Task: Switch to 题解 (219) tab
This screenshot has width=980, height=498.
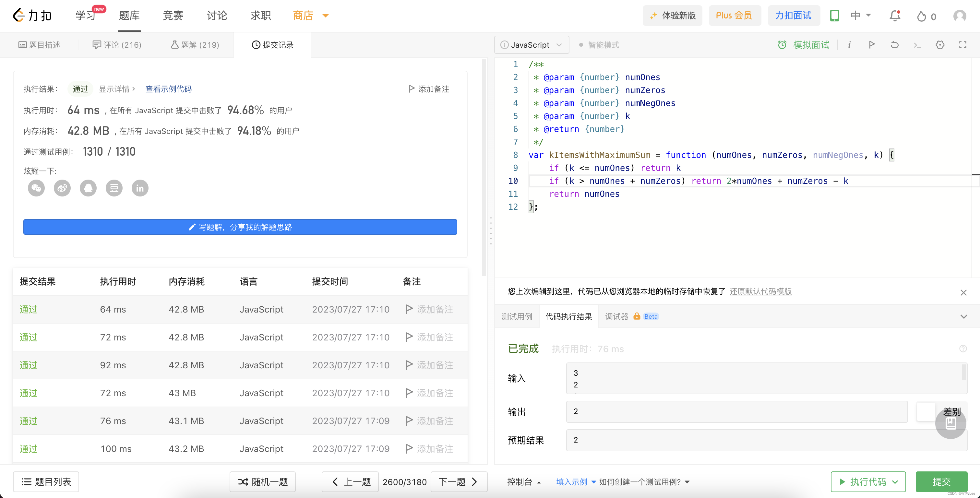Action: click(x=195, y=45)
